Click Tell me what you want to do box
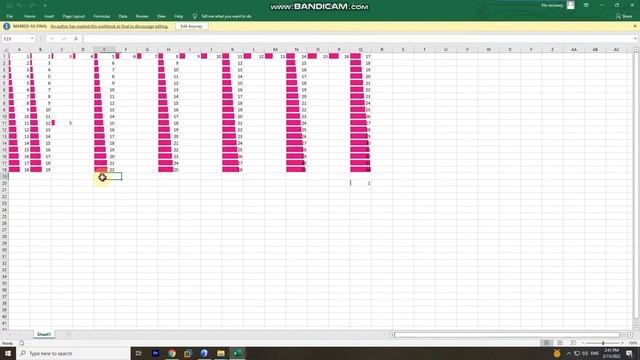 point(226,16)
